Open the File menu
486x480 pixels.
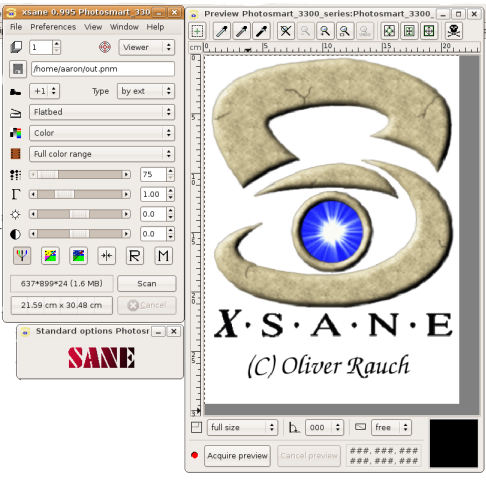point(16,27)
